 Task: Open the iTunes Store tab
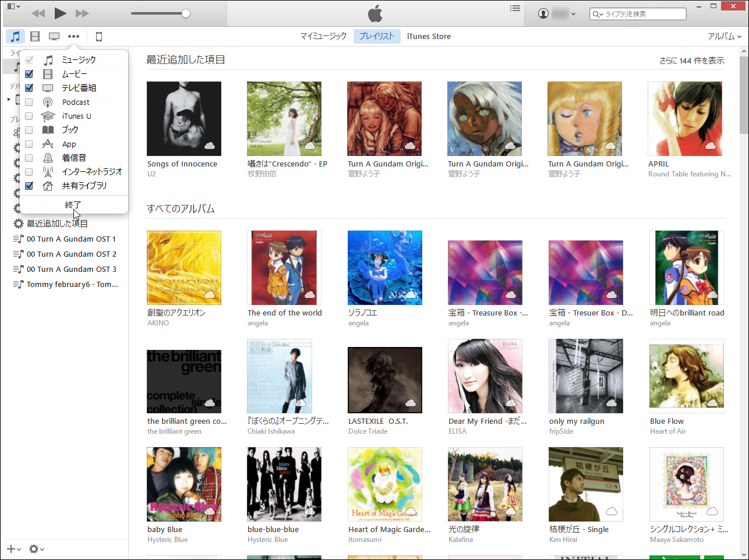coord(429,36)
